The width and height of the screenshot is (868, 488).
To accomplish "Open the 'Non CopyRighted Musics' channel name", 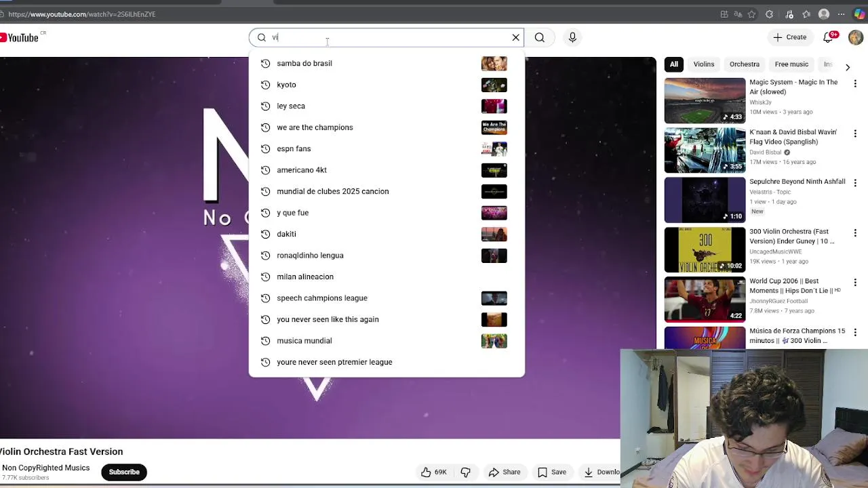I will pyautogui.click(x=46, y=468).
